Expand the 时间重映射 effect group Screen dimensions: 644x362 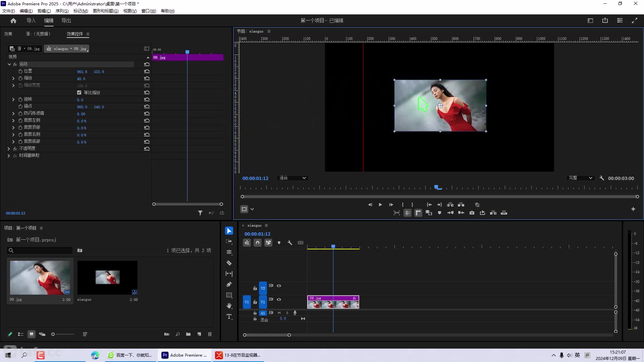point(9,156)
